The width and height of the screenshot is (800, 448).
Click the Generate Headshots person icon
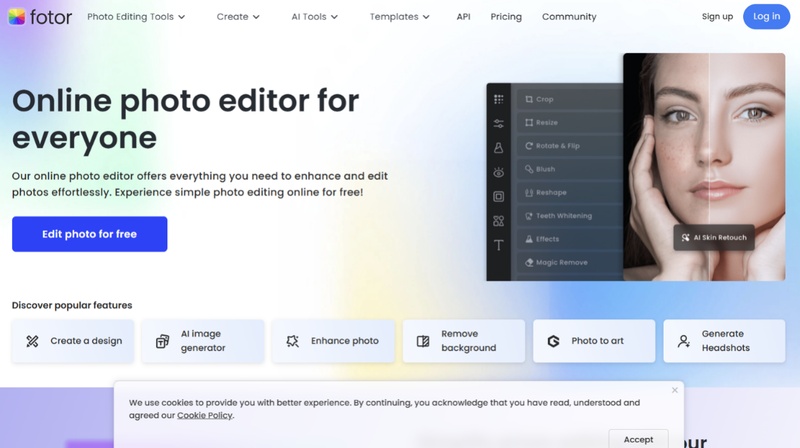click(684, 341)
